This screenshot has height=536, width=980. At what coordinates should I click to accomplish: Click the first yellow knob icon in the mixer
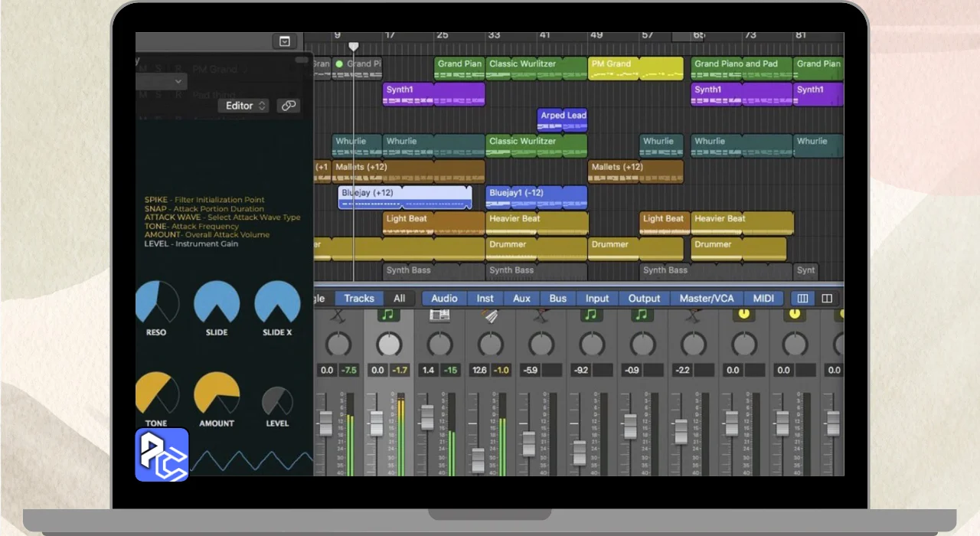pos(743,314)
